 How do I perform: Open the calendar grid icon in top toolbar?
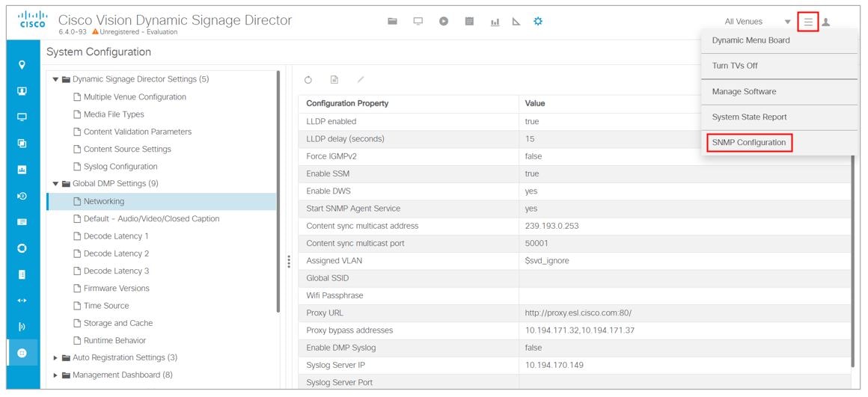[x=469, y=22]
